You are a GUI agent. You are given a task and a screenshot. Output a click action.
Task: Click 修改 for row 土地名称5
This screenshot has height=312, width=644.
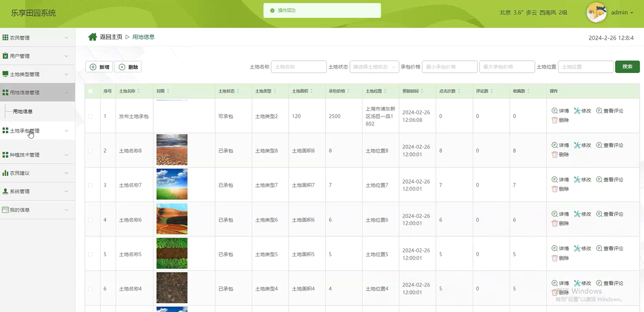[583, 248]
